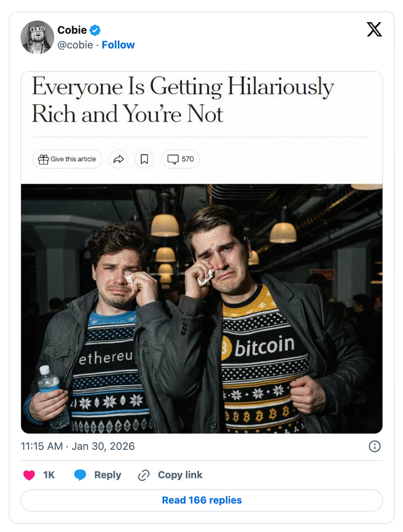The width and height of the screenshot is (403, 532).
Task: Open the tweet info circle icon
Action: (x=375, y=446)
